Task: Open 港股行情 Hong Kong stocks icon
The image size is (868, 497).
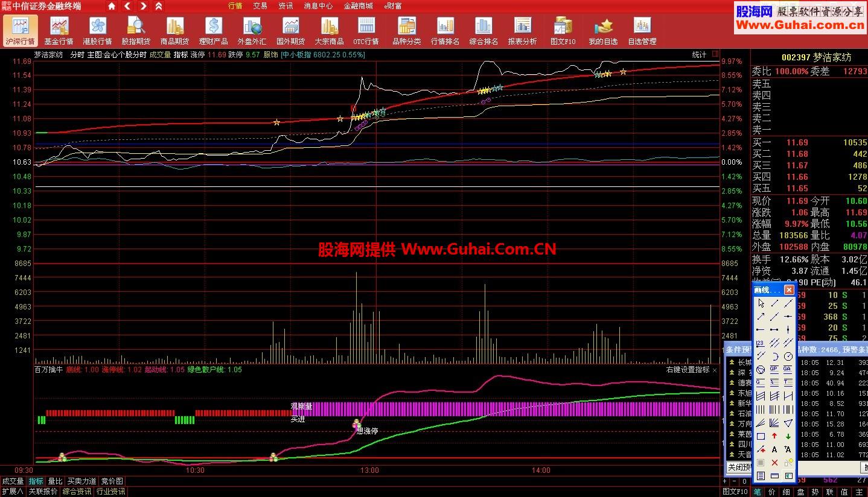Action: pyautogui.click(x=97, y=31)
